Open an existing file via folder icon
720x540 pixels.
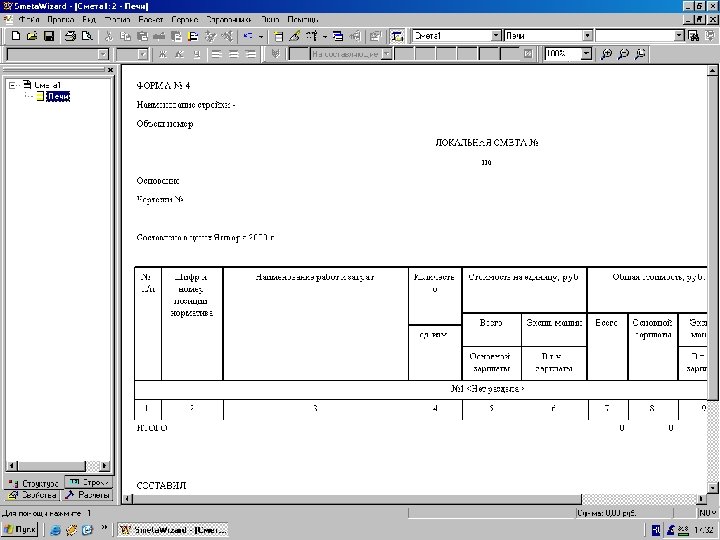(32, 36)
